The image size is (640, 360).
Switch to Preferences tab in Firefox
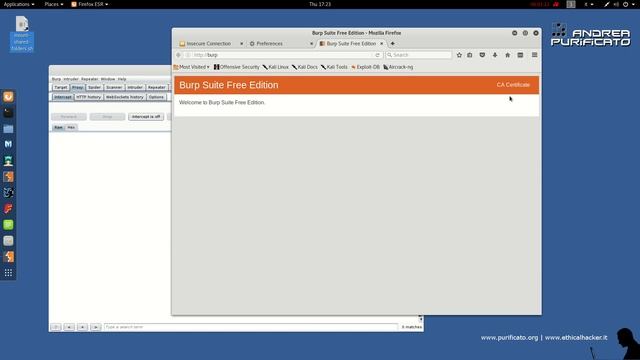point(269,43)
